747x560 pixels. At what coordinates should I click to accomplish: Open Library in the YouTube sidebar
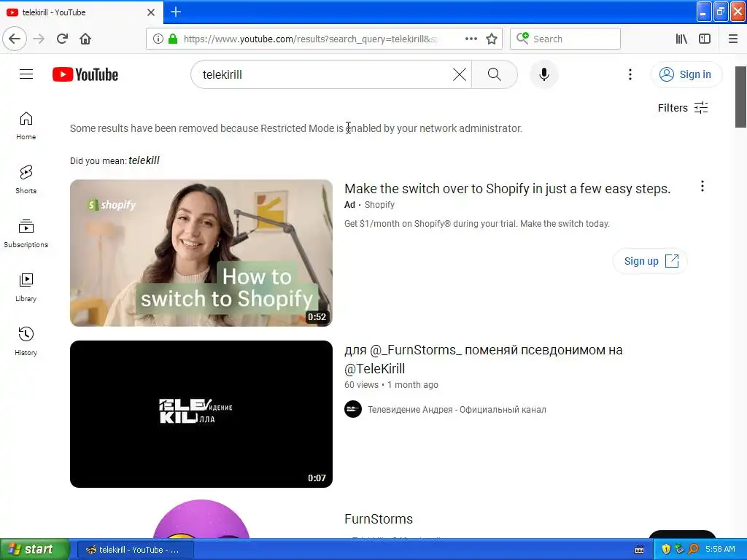(x=26, y=287)
